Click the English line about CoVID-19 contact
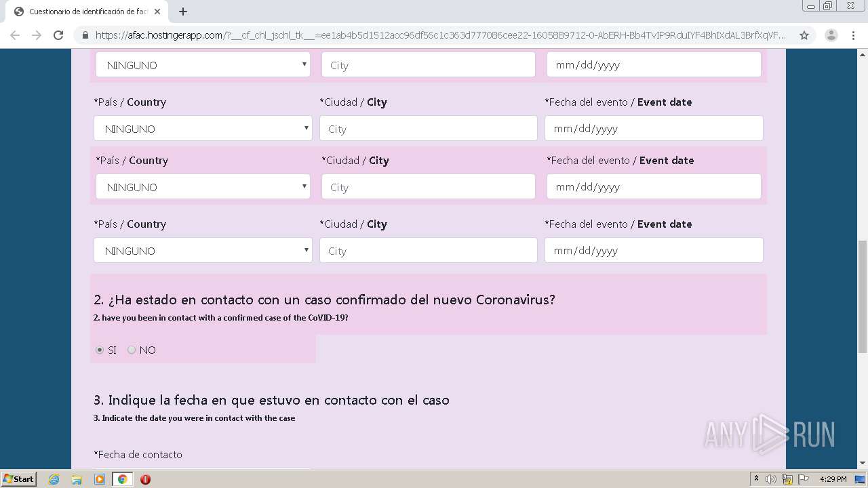The height and width of the screenshot is (488, 868). [221, 318]
